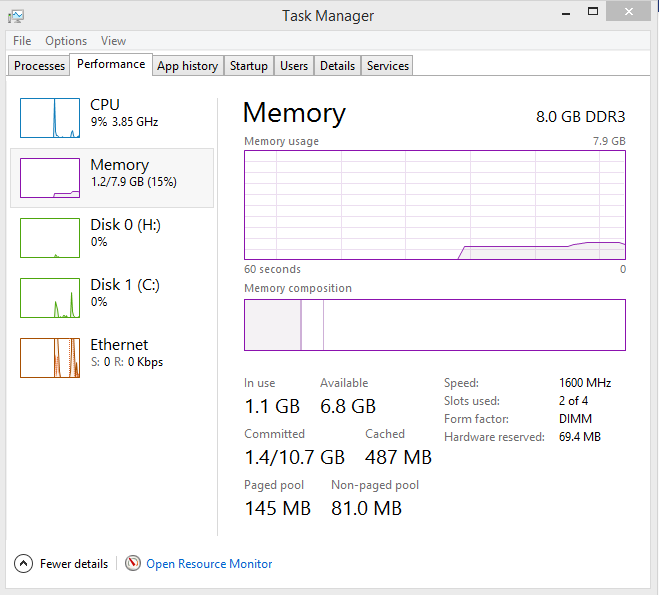This screenshot has height=595, width=659.
Task: Click the 1.2/7.9 GB (15%) memory reading
Action: (x=134, y=182)
